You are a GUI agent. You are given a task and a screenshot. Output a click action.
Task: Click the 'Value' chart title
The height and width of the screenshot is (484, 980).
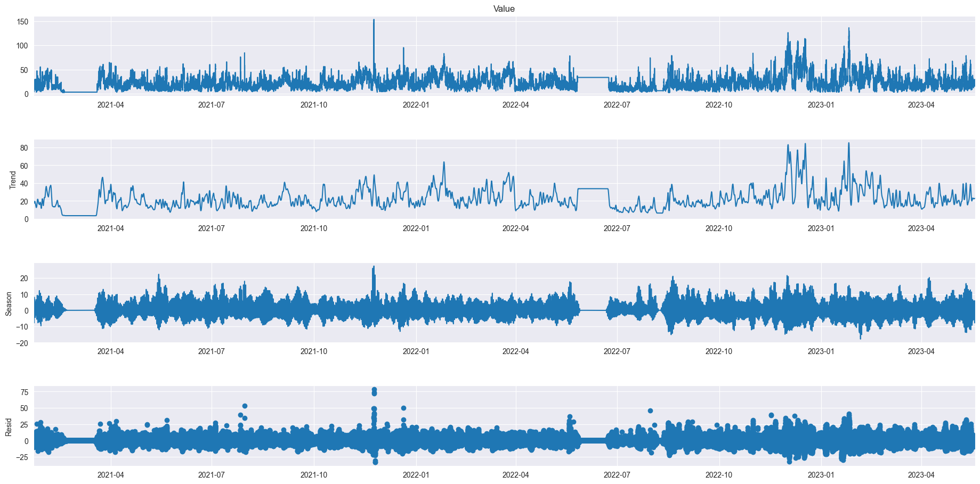pyautogui.click(x=504, y=9)
